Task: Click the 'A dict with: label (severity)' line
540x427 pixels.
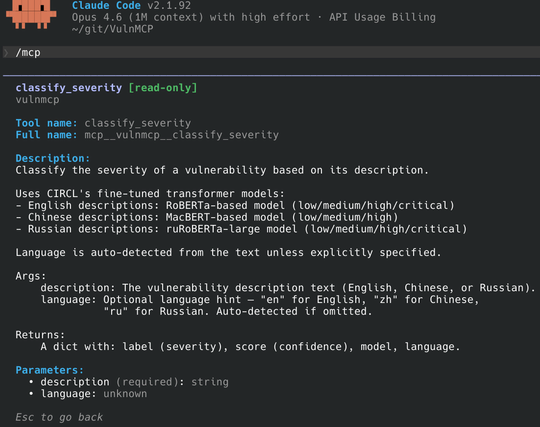Action: click(250, 347)
